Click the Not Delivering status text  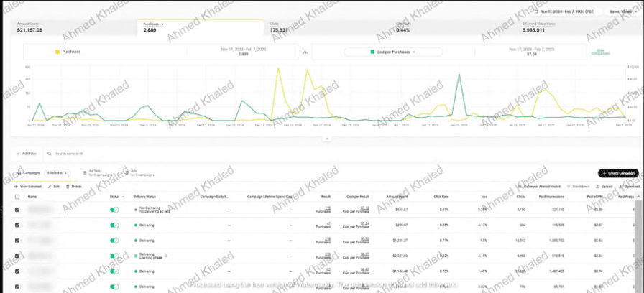(x=149, y=208)
